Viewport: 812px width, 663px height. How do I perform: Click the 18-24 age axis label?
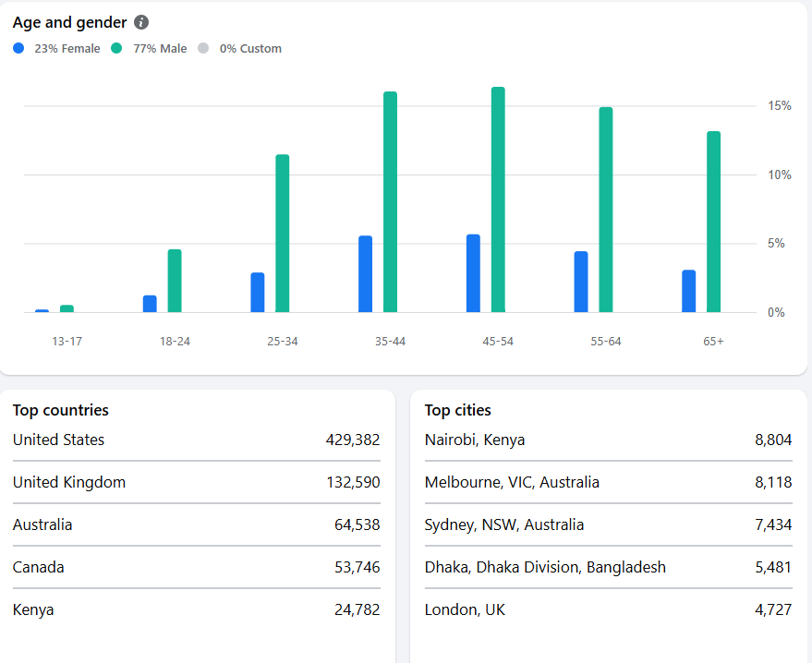pyautogui.click(x=175, y=342)
